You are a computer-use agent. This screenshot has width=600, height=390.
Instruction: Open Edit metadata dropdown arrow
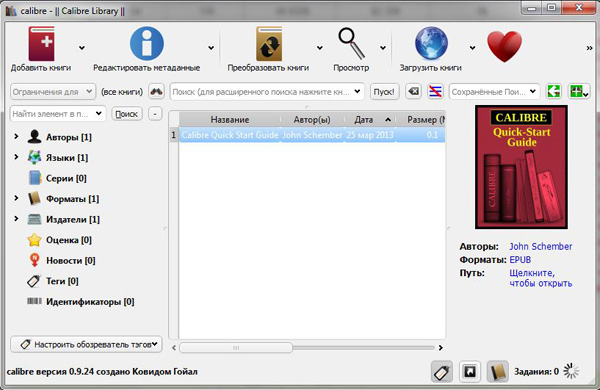tap(211, 48)
